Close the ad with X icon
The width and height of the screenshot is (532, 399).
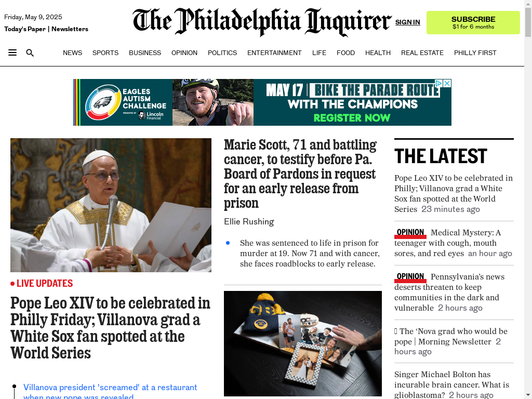pyautogui.click(x=447, y=83)
